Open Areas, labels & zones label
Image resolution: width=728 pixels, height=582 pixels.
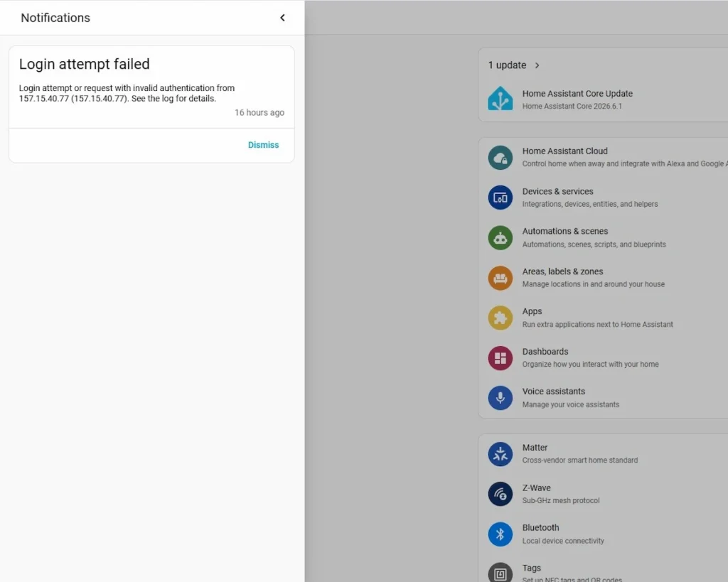coord(563,271)
